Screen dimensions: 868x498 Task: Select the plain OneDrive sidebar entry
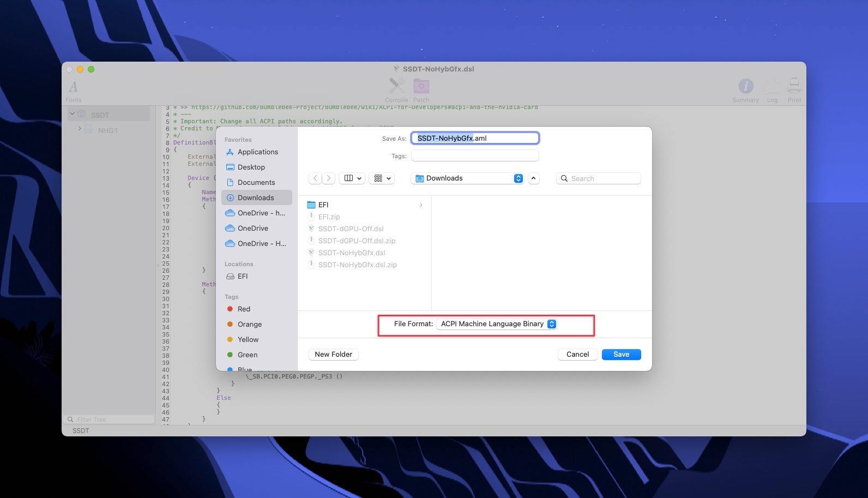pyautogui.click(x=257, y=229)
